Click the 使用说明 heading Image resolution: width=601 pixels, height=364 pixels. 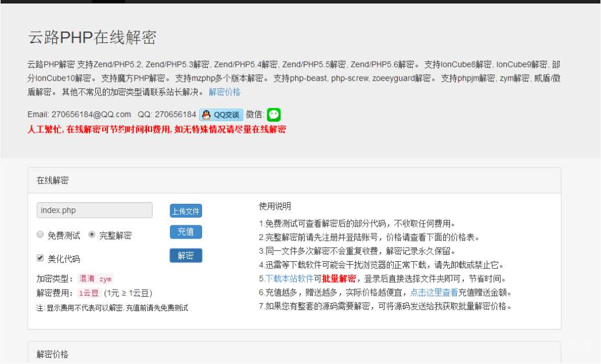[275, 207]
